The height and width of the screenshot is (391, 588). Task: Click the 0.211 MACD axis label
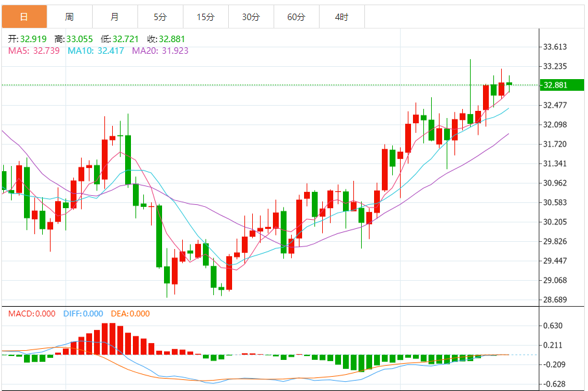553,345
